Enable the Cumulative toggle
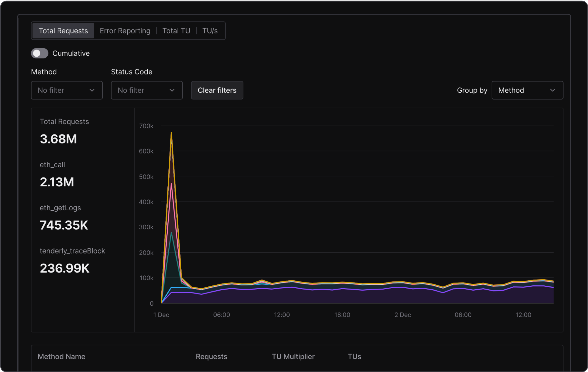This screenshot has width=588, height=372. (40, 53)
